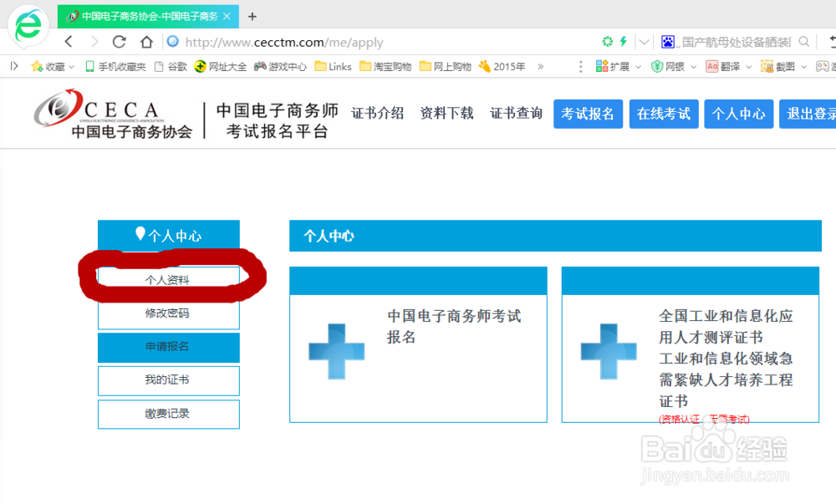Reload the page with refresh icon
Screen dimensions: 836x504
120,42
